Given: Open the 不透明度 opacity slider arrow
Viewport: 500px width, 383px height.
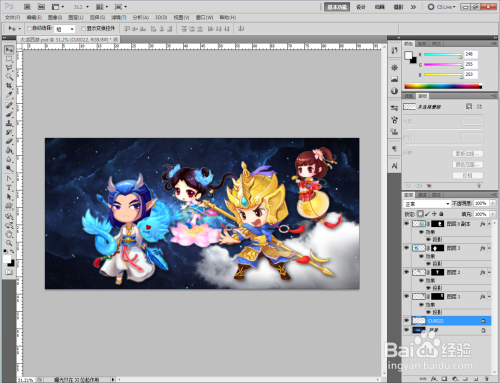Looking at the screenshot, I should pos(493,203).
